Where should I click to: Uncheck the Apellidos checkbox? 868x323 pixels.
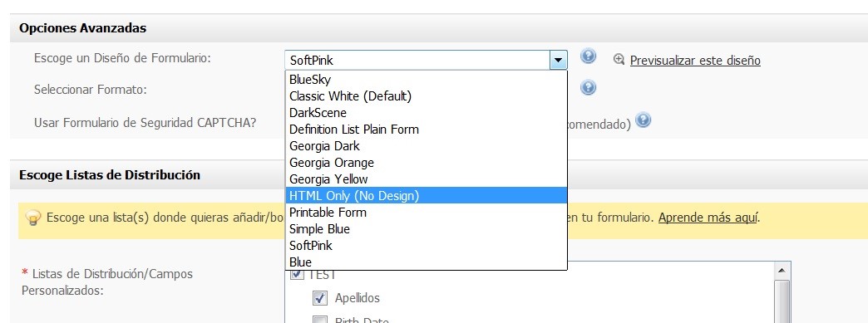[x=319, y=298]
